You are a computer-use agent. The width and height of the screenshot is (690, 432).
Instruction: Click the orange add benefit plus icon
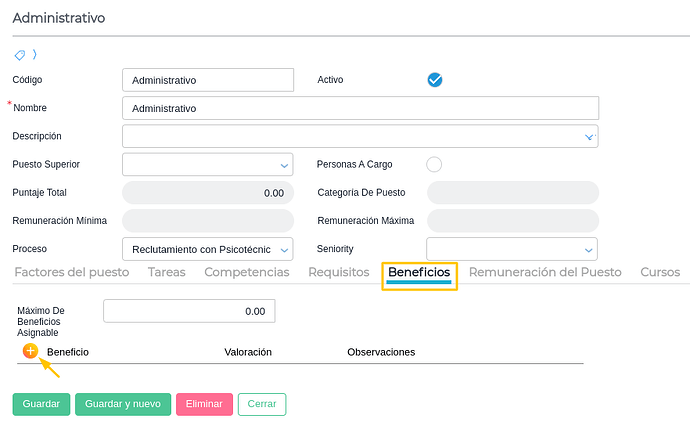(30, 351)
